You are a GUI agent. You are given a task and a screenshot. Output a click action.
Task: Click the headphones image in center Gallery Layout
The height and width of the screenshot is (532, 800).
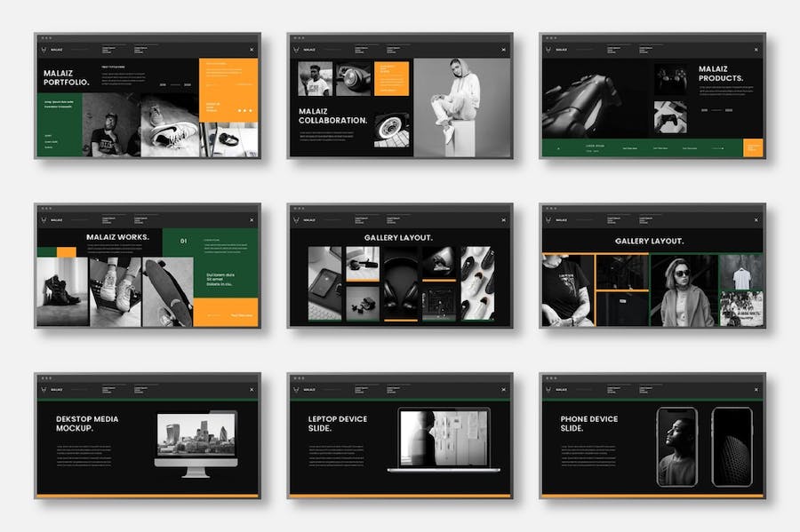pyautogui.click(x=401, y=283)
